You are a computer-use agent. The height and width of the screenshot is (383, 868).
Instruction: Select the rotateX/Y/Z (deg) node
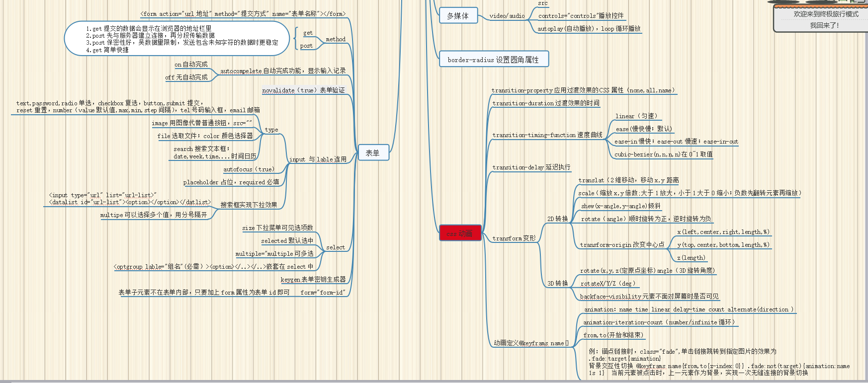pos(608,284)
